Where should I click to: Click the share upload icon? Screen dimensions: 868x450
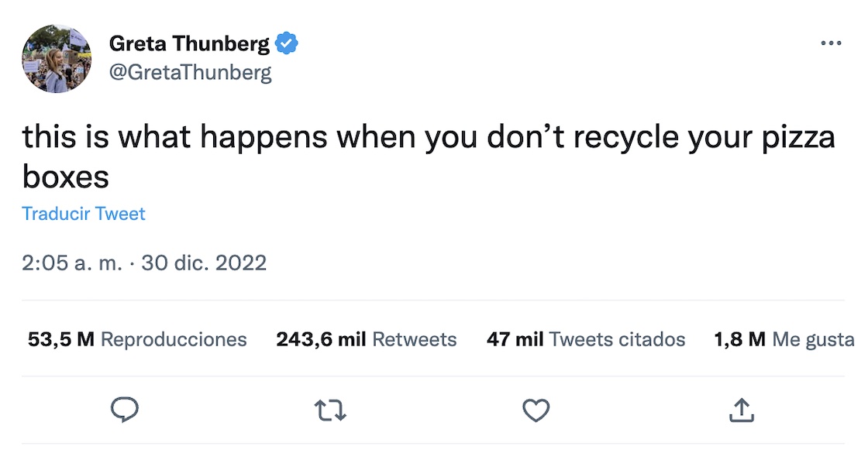[x=741, y=410]
